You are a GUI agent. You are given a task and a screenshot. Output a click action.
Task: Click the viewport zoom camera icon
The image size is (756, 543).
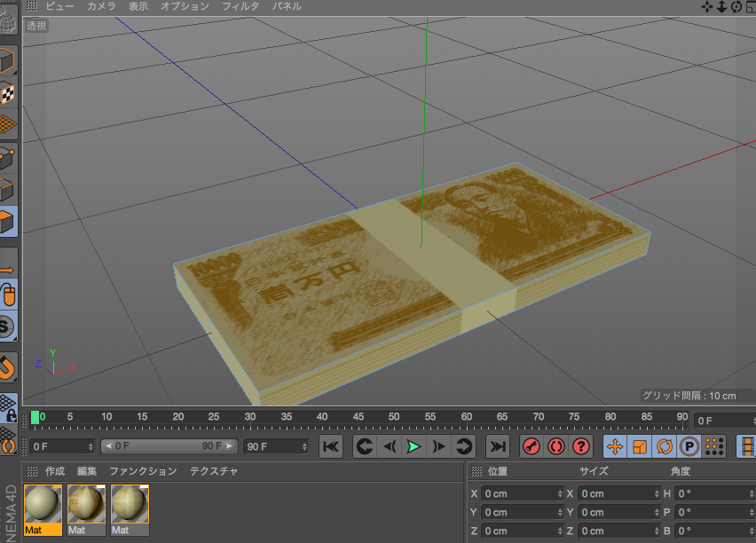[x=721, y=7]
